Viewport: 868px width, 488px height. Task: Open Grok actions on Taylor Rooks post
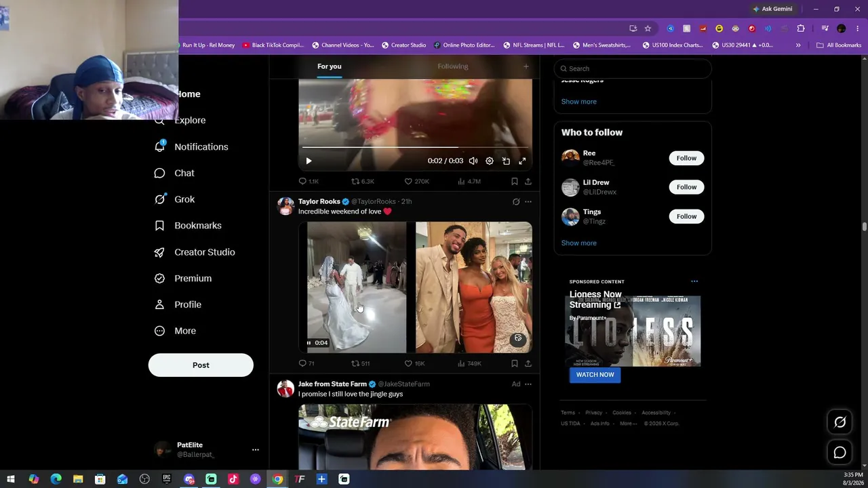click(x=516, y=201)
